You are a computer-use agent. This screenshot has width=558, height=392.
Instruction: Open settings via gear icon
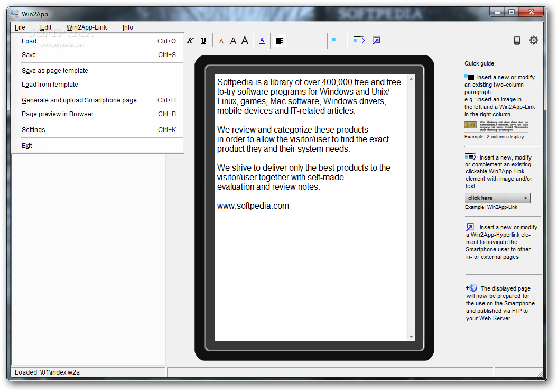(x=534, y=40)
